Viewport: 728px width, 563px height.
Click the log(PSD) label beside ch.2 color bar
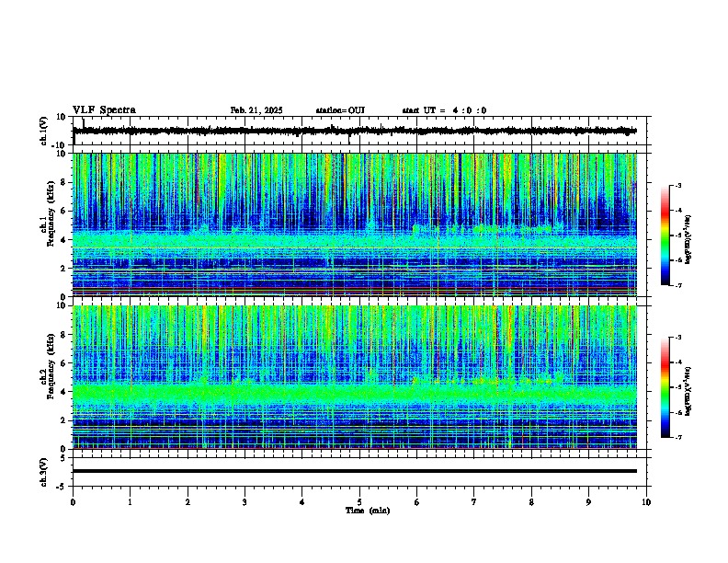[688, 391]
